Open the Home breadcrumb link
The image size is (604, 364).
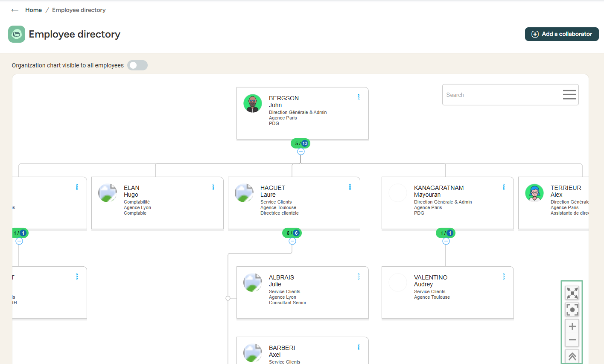click(x=33, y=10)
